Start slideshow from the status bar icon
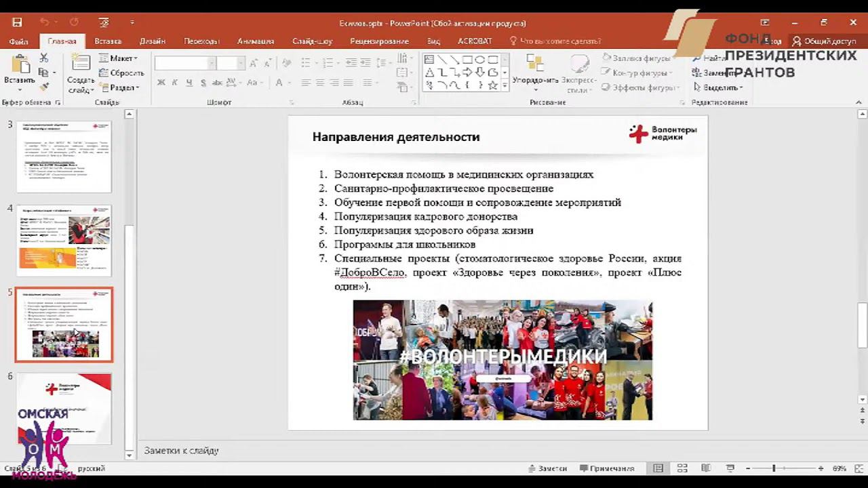 (x=730, y=468)
